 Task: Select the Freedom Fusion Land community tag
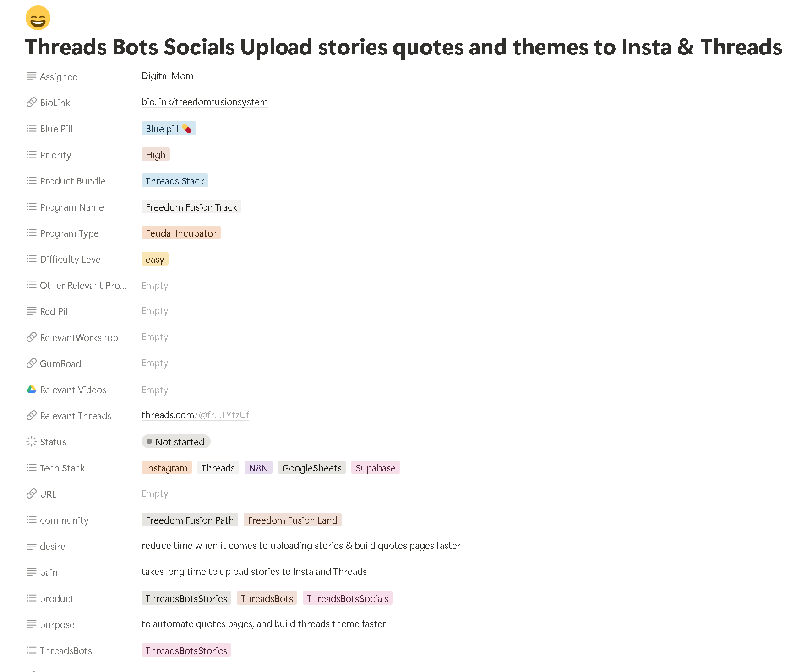coord(292,520)
